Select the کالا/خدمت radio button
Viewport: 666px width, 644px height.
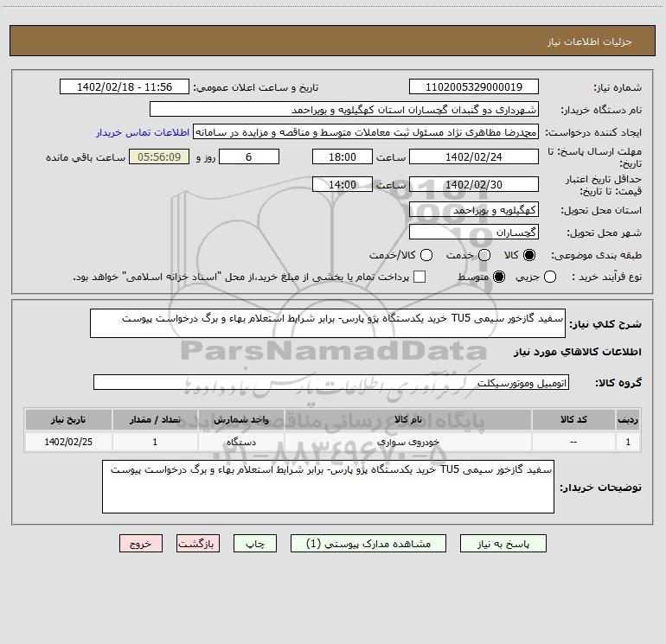(426, 255)
